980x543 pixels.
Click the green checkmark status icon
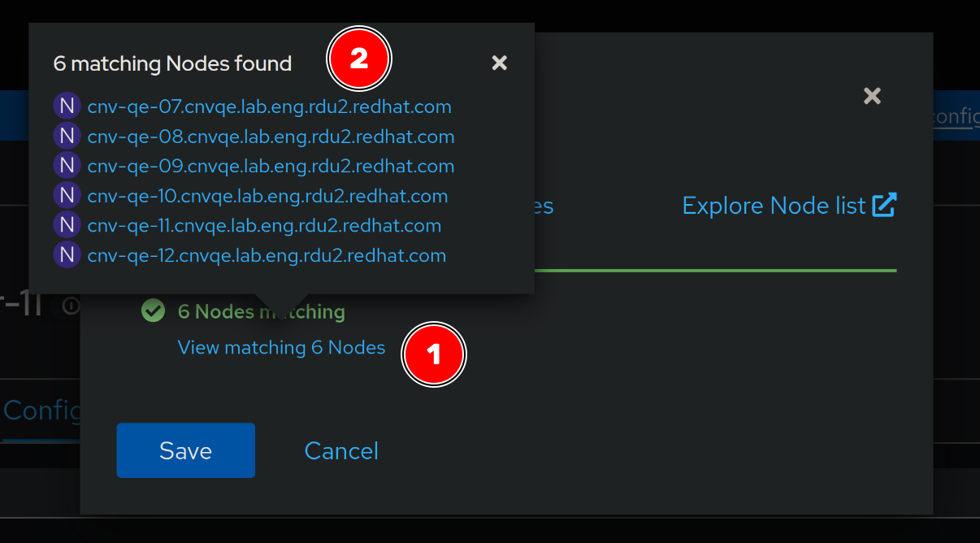click(153, 311)
